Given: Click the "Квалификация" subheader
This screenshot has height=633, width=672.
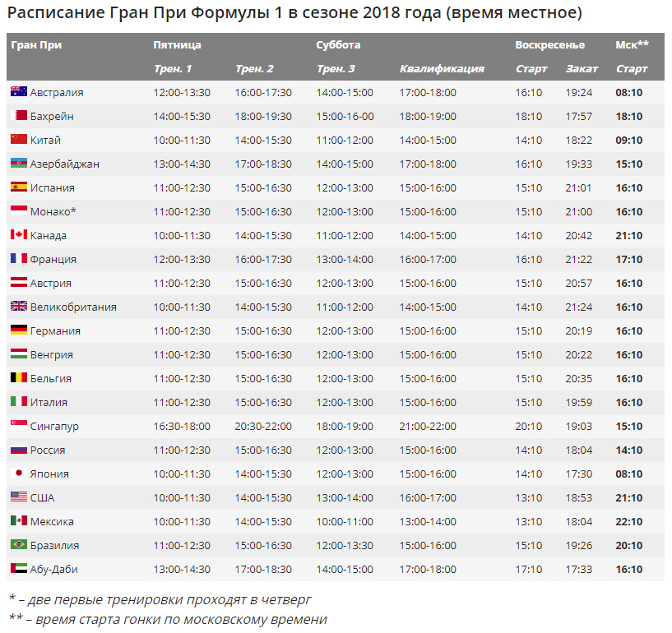Looking at the screenshot, I should (x=442, y=69).
